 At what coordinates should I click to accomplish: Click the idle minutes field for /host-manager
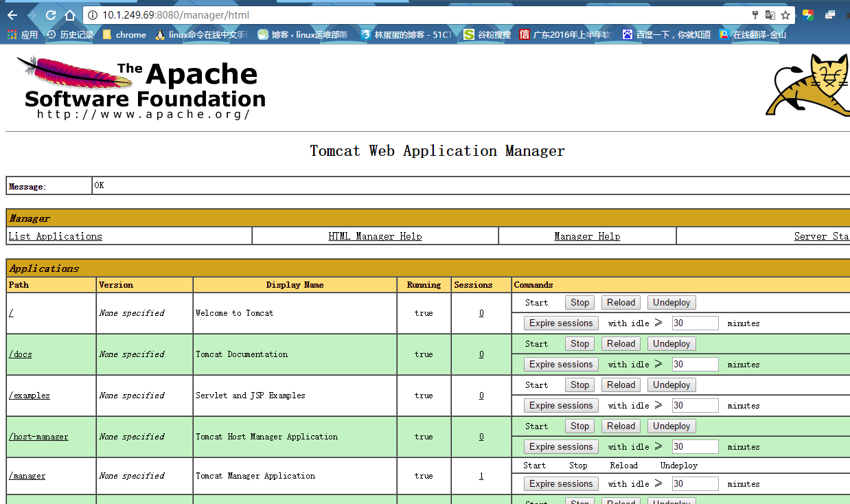pos(695,447)
